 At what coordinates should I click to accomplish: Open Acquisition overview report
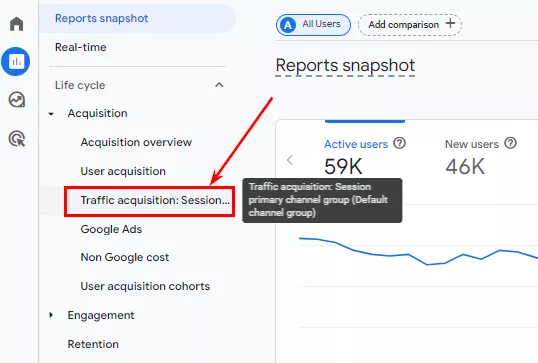[x=136, y=142]
